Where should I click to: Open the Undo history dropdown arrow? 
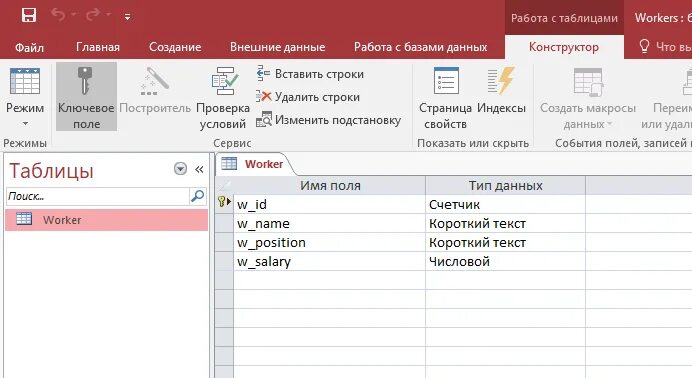pyautogui.click(x=73, y=15)
